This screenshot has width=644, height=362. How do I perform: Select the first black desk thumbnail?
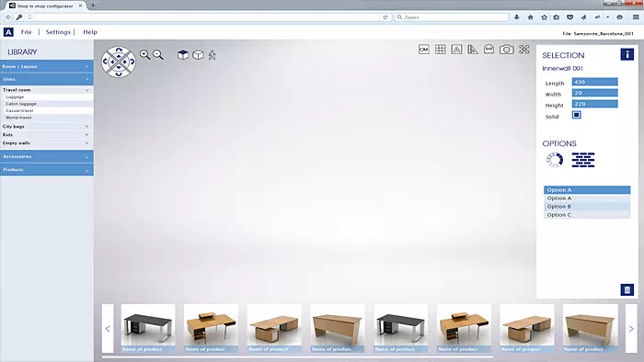[x=148, y=328]
